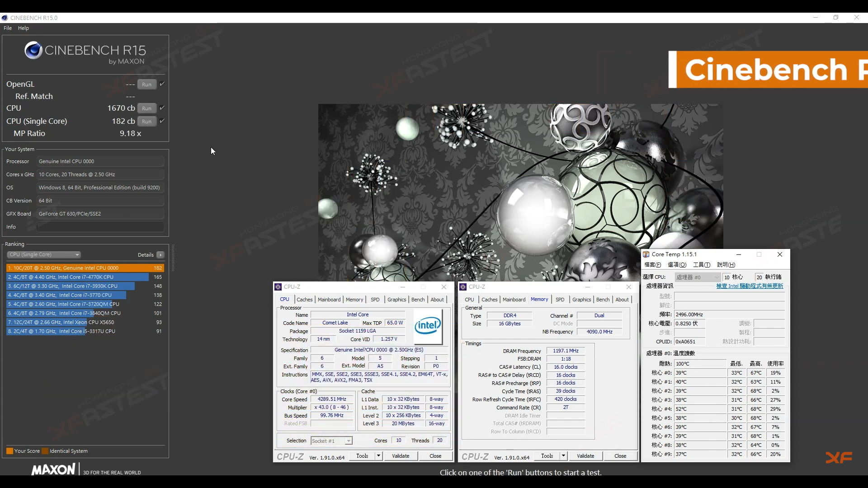Open the 說明(H) menu in Core Temp
The width and height of the screenshot is (868, 488).
(x=726, y=265)
